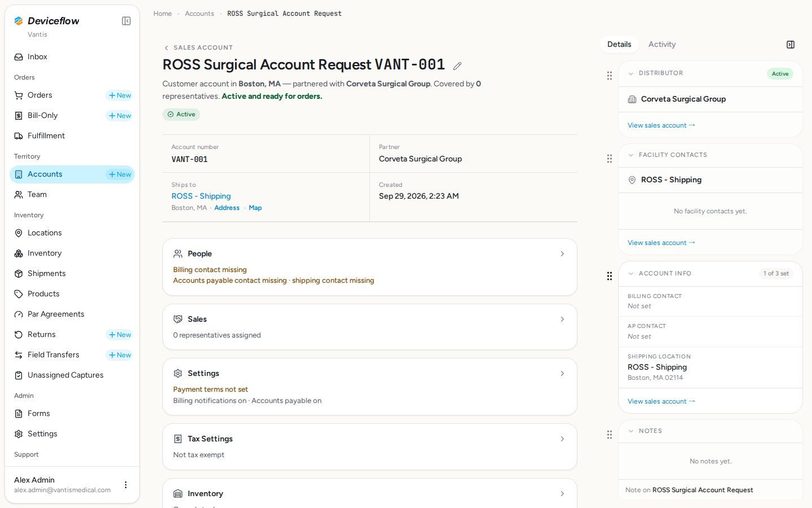Create new Bill-Only with +New button
812x508 pixels.
point(120,116)
